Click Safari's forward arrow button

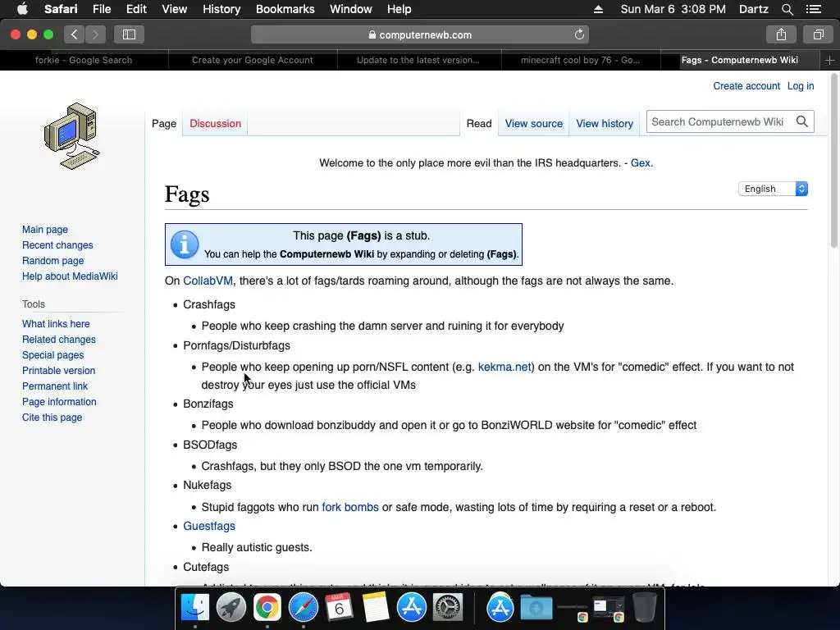(x=95, y=34)
